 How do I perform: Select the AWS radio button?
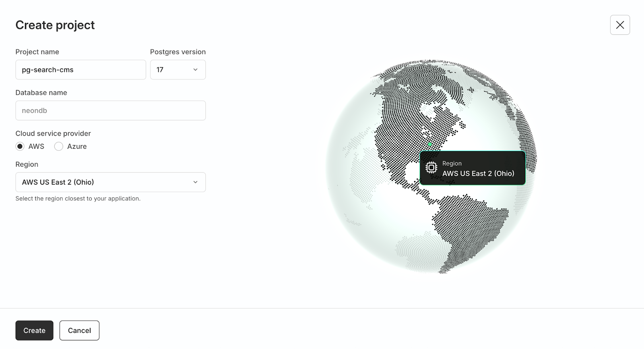[x=20, y=146]
